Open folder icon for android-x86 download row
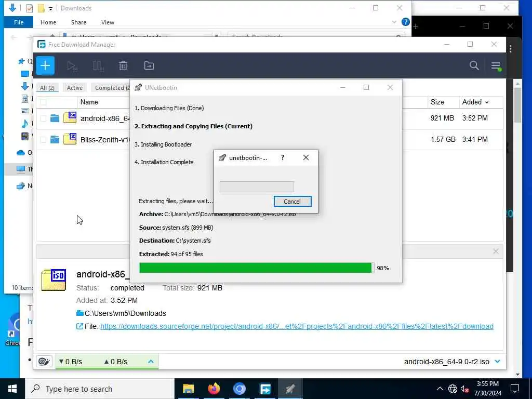The width and height of the screenshot is (532, 399). pyautogui.click(x=55, y=118)
